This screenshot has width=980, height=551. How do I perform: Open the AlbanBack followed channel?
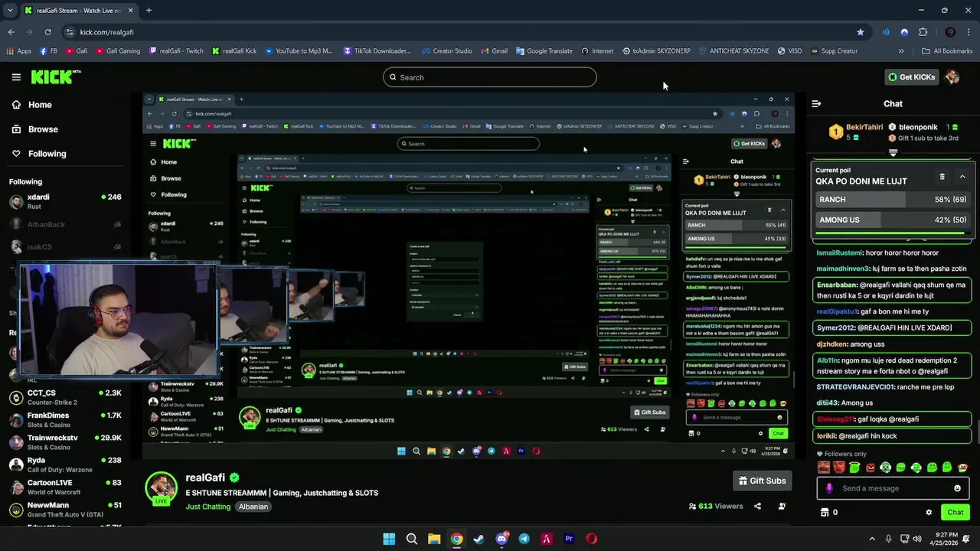pyautogui.click(x=65, y=225)
